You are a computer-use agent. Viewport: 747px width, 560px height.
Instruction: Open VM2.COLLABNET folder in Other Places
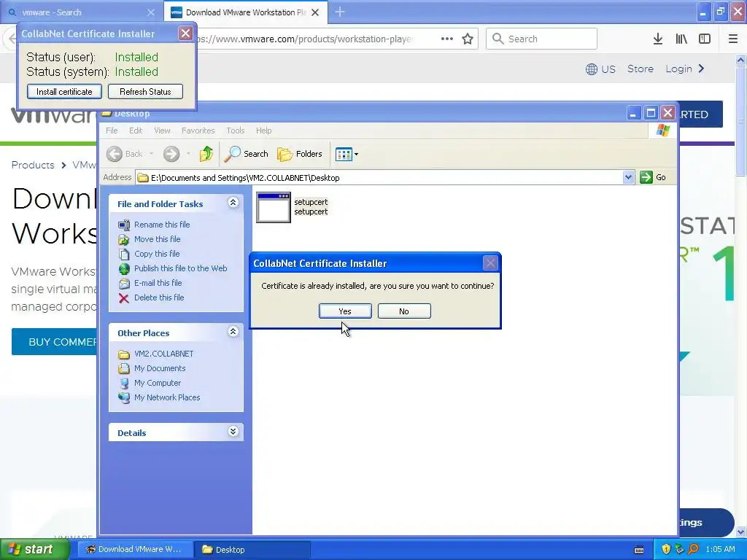pos(164,354)
